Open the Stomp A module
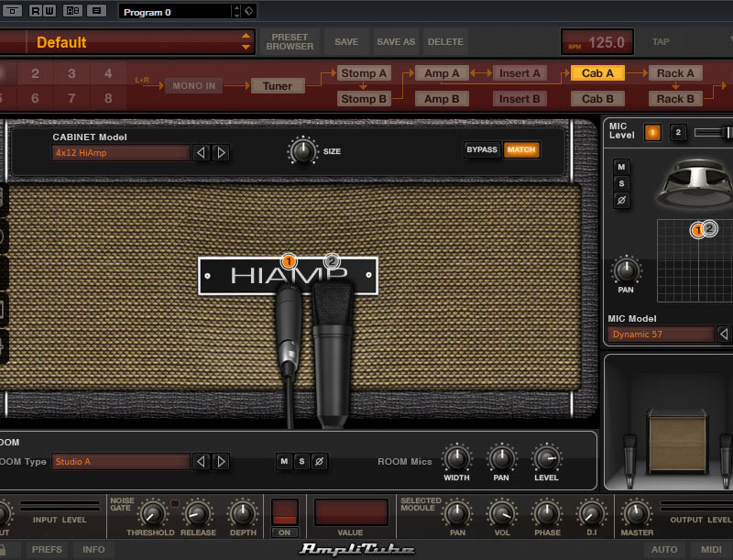 (x=364, y=73)
